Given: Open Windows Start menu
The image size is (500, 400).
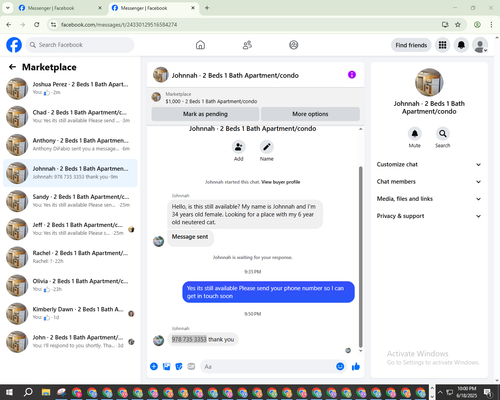Looking at the screenshot, I should tap(9, 392).
